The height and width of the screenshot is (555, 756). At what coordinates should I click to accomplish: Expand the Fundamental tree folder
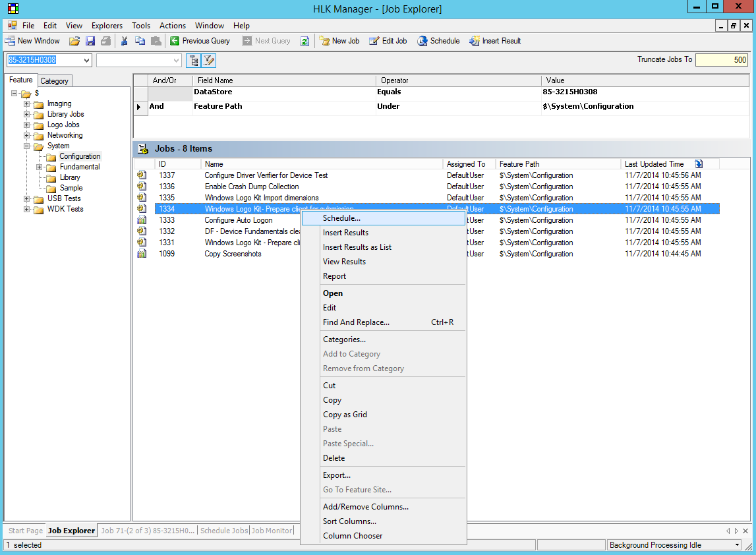(x=40, y=167)
